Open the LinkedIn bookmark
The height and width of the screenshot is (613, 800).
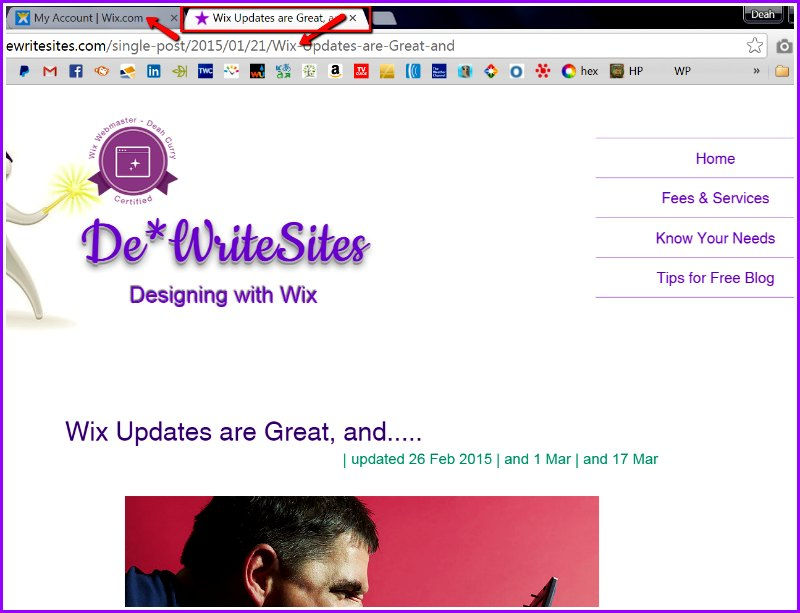point(154,71)
